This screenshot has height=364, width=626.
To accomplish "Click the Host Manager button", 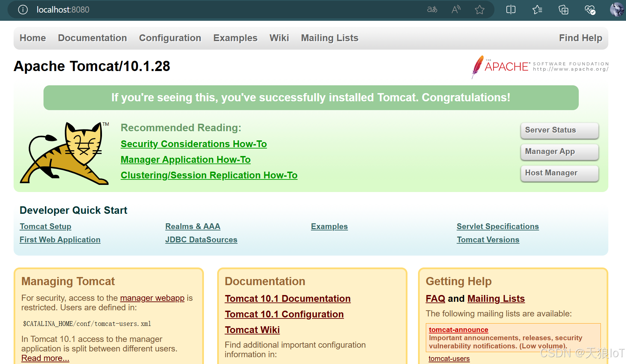I will [x=559, y=173].
